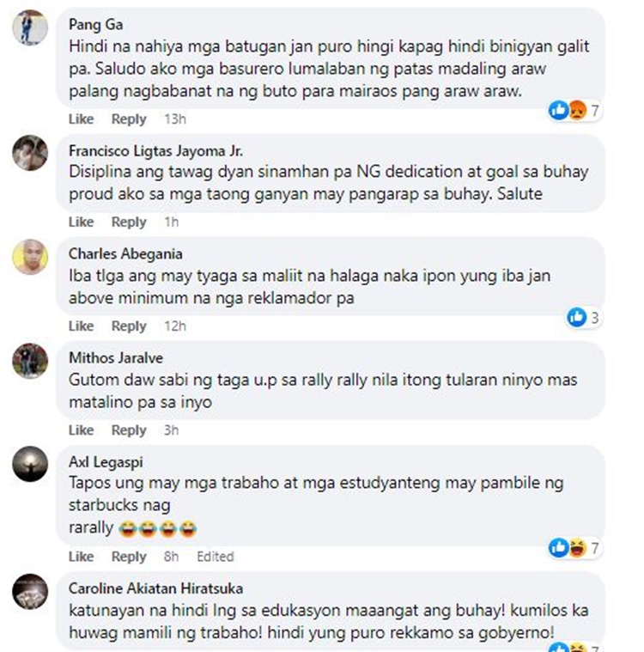
Task: View thumbs-up reactions on Charles Abegania's comment
Action: (583, 318)
